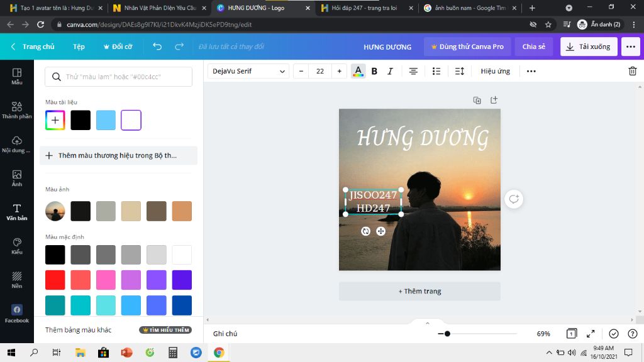Open the Canva help button
644x362 pixels.
click(633, 334)
